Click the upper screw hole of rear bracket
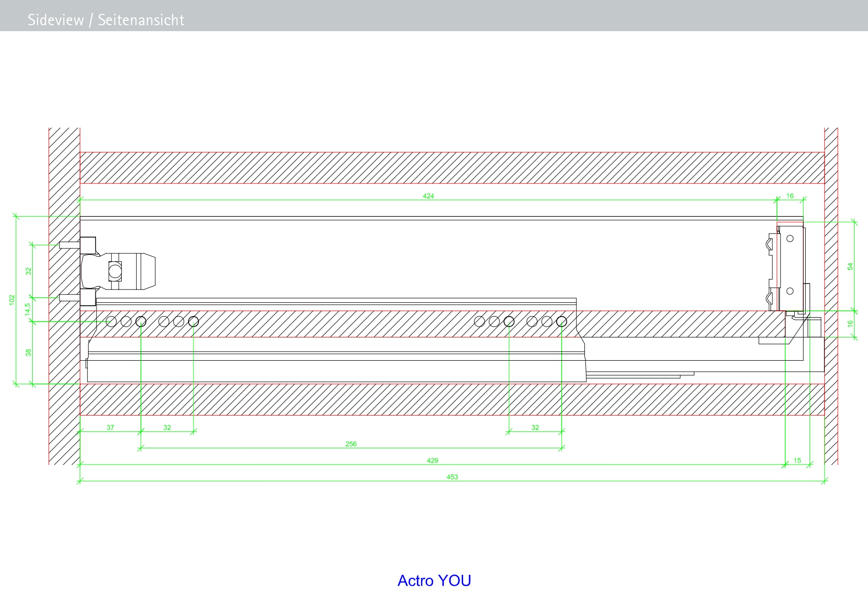The width and height of the screenshot is (868, 614). [790, 238]
